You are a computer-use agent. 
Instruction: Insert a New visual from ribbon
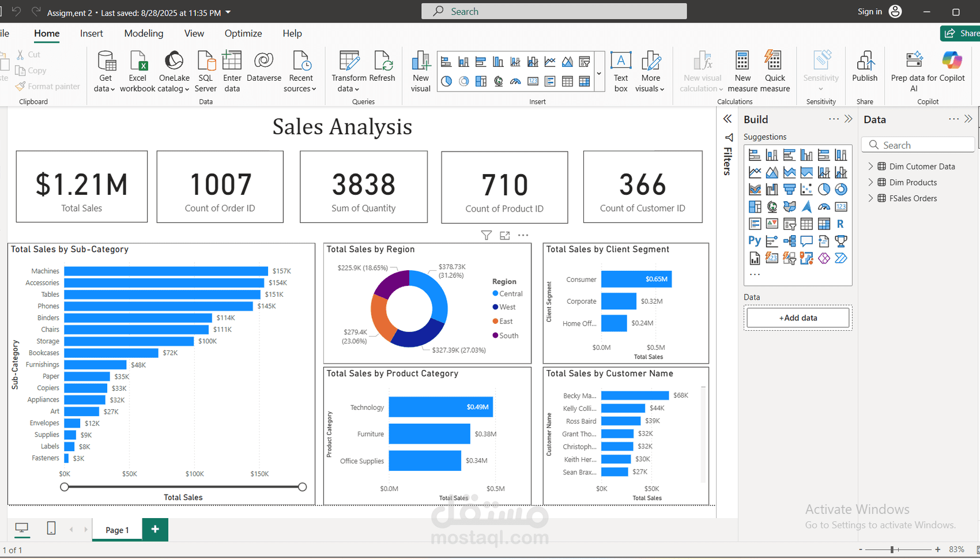coord(420,71)
